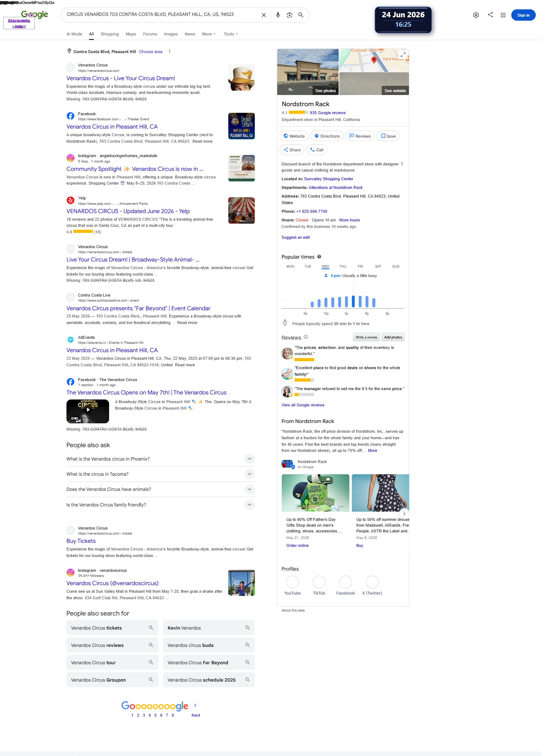Viewport: 548px width, 756px height.
Task: Click 'Choose area' location link
Action: tap(151, 52)
